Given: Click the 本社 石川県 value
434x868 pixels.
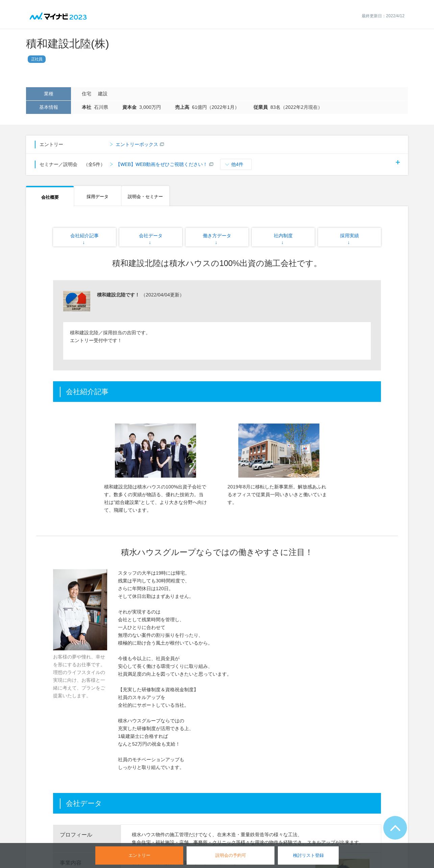Looking at the screenshot, I should click(x=95, y=107).
